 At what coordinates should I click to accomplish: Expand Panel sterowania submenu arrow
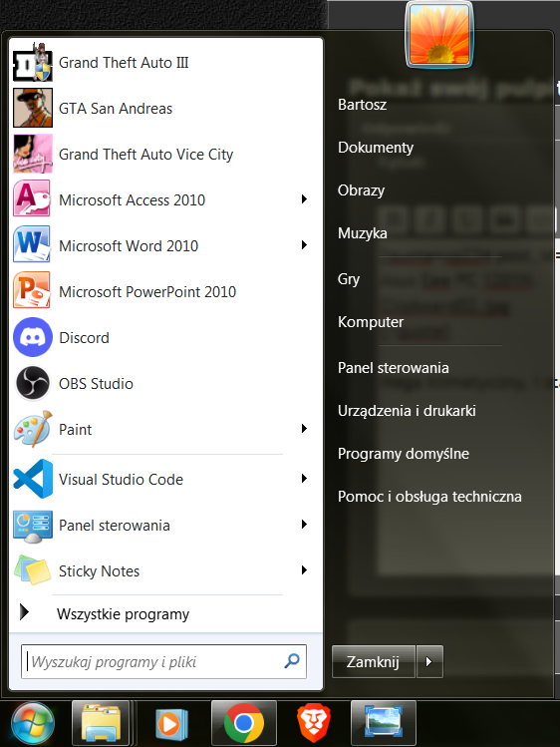(305, 524)
